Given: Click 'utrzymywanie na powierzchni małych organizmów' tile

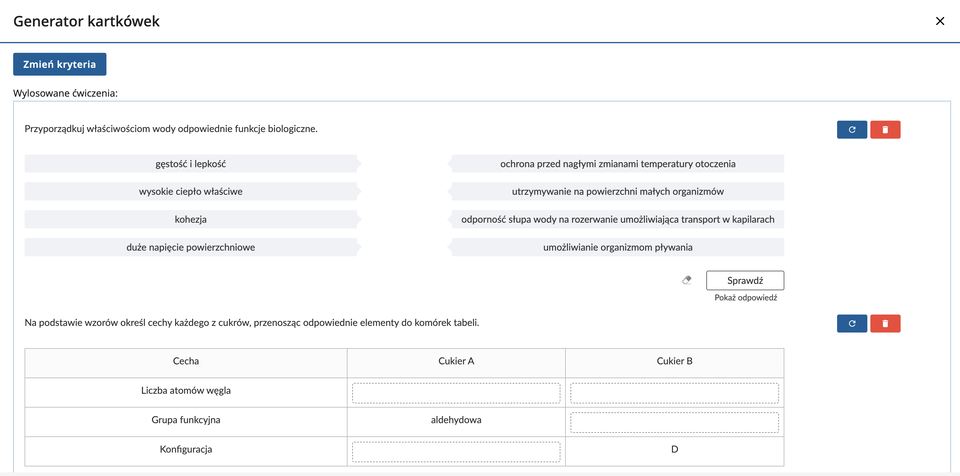Looking at the screenshot, I should pyautogui.click(x=617, y=191).
